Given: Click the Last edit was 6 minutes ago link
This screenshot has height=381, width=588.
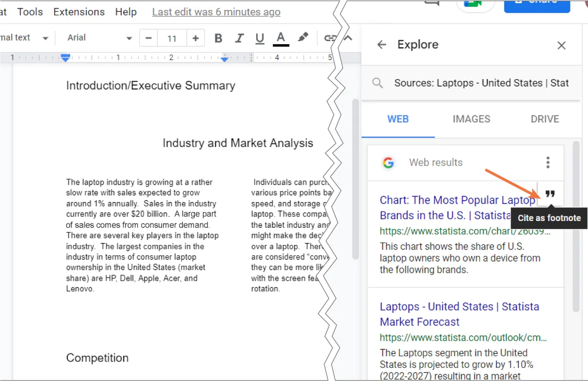Looking at the screenshot, I should pyautogui.click(x=216, y=12).
